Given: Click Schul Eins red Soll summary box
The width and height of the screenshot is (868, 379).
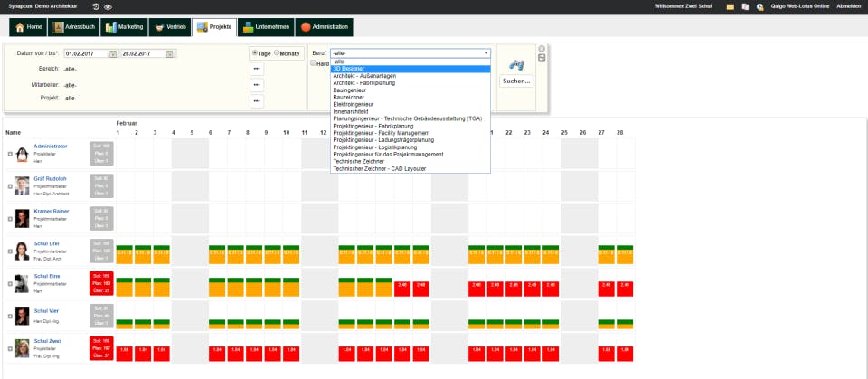Looking at the screenshot, I should [101, 282].
